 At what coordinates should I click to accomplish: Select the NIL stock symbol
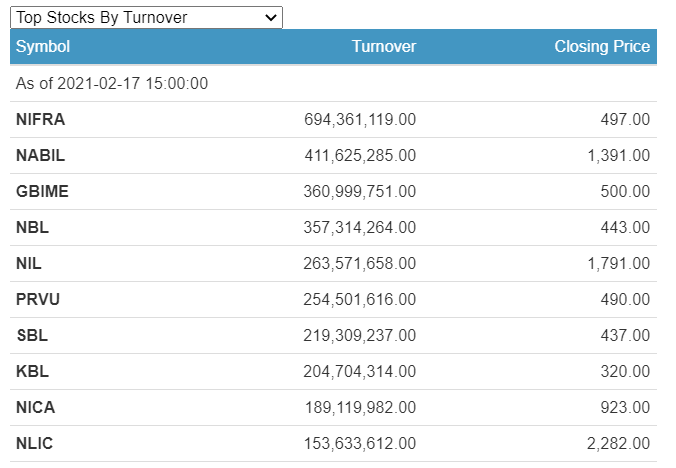click(29, 263)
